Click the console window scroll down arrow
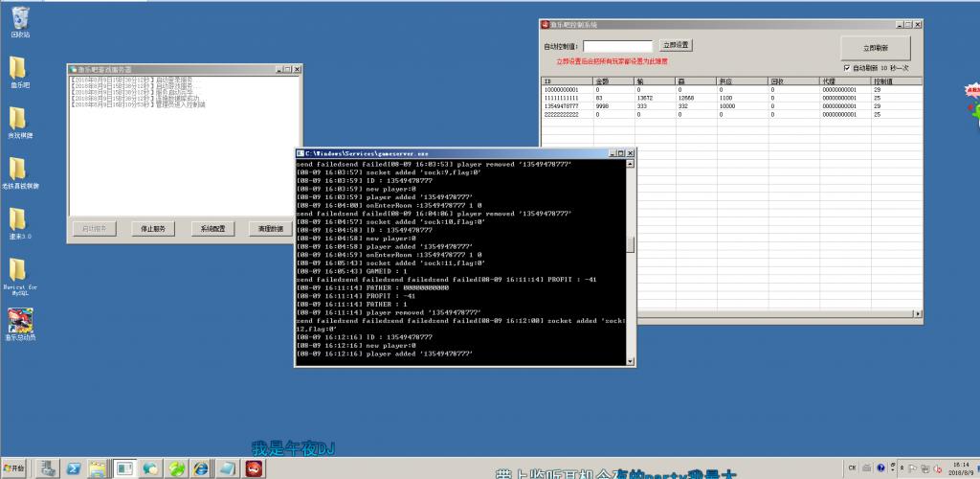The width and height of the screenshot is (980, 479). [630, 361]
